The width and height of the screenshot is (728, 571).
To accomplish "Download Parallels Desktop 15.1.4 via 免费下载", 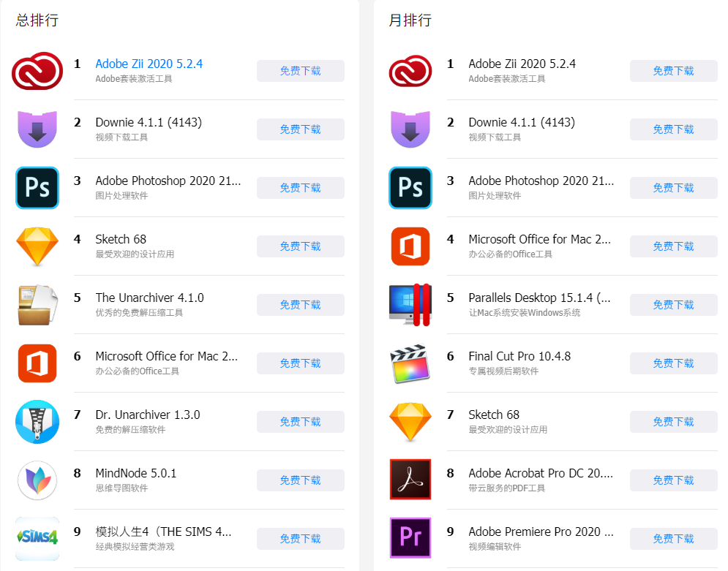I will click(674, 305).
